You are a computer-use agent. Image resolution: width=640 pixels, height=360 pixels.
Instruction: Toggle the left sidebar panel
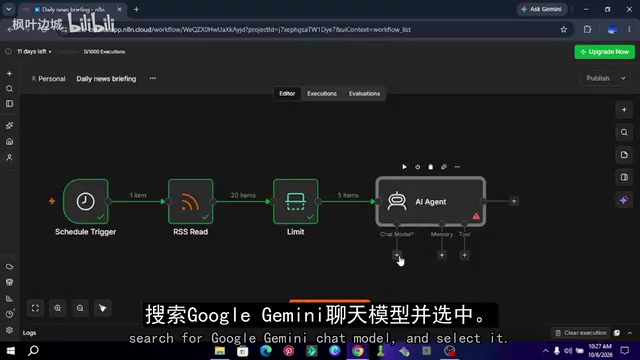[9, 104]
